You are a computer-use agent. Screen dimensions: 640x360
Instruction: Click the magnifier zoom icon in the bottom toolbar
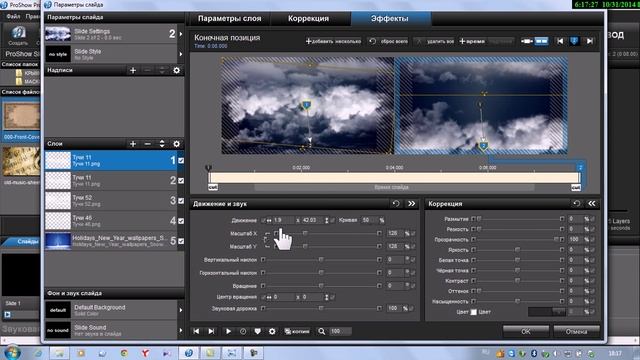(x=322, y=331)
